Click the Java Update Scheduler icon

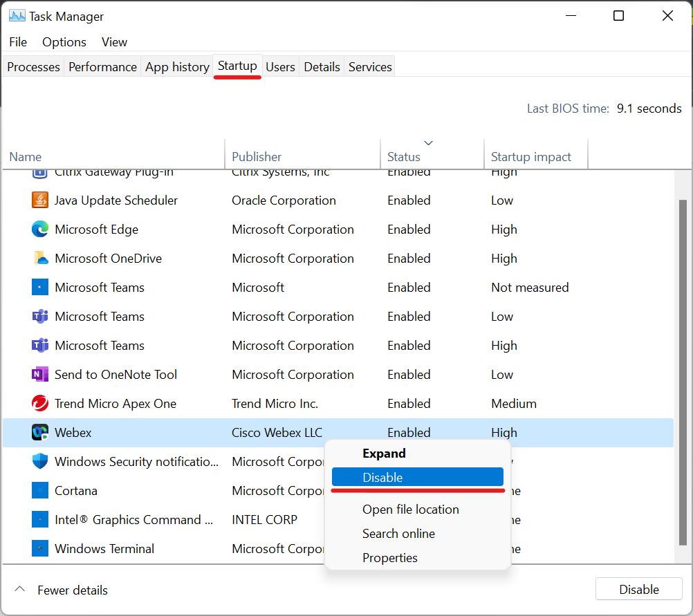pyautogui.click(x=40, y=200)
